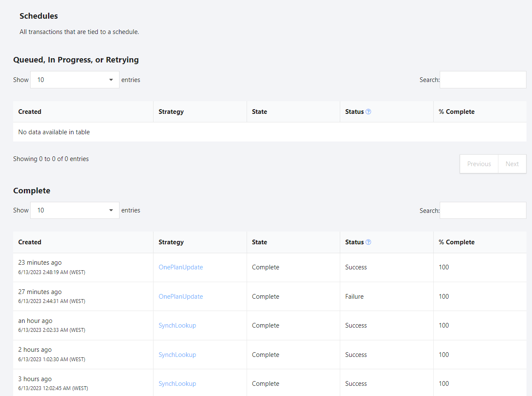532x396 pixels.
Task: Click the Status help icon in the Complete table
Action: click(369, 242)
